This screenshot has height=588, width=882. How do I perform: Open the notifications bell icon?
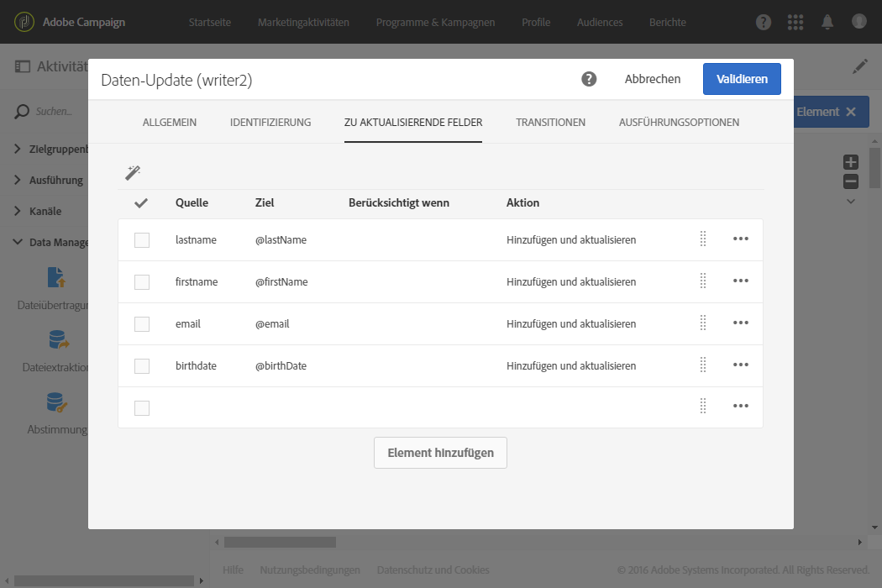point(827,22)
